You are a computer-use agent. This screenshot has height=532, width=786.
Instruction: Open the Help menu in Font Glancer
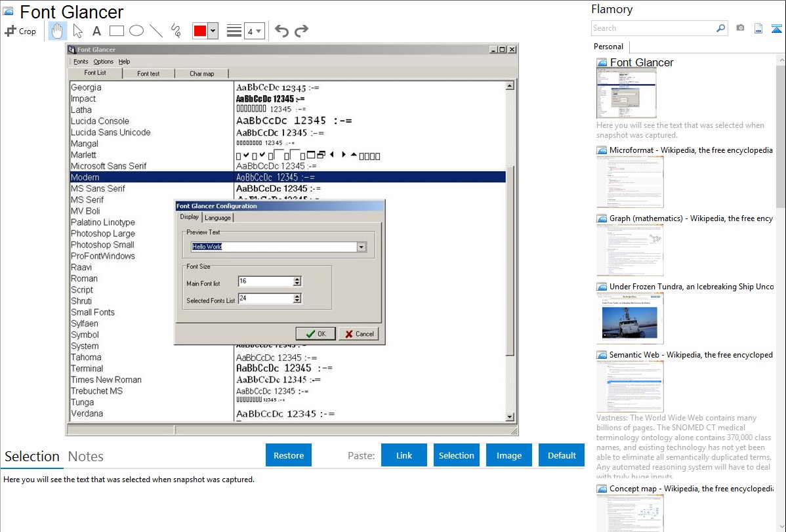[x=124, y=62]
